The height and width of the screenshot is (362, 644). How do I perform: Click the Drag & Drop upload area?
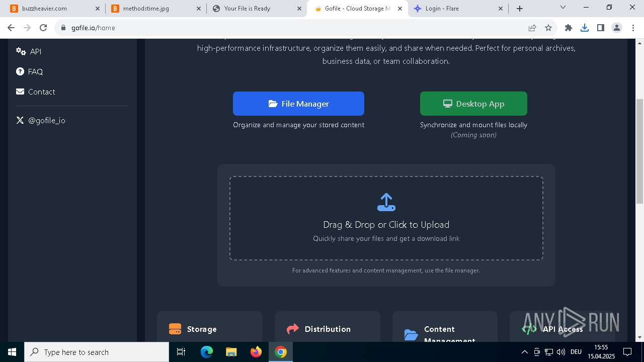click(386, 218)
